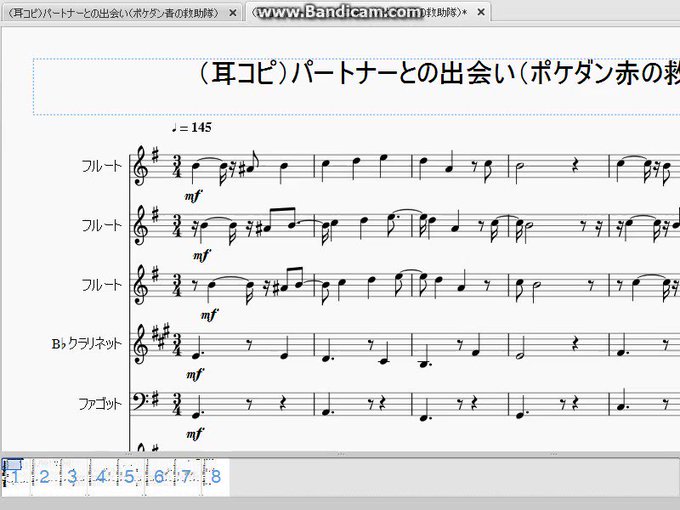Close the first score tab
This screenshot has height=510, width=680.
233,13
